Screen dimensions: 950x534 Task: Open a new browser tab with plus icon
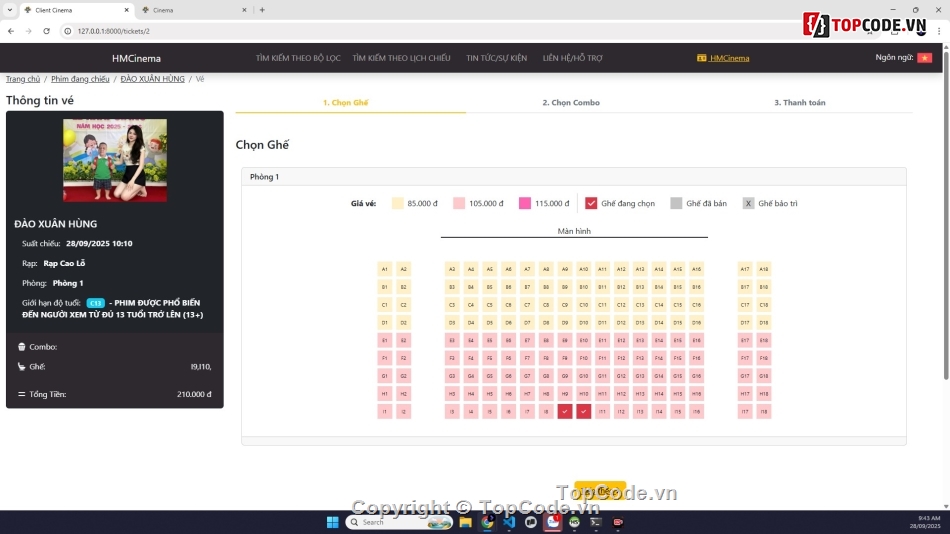[x=262, y=10]
